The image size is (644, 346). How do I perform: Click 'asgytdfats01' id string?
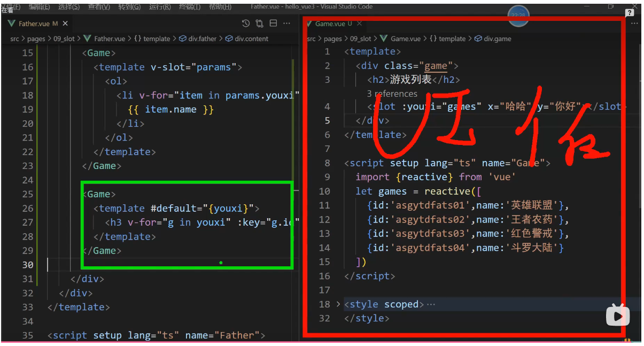(x=431, y=205)
